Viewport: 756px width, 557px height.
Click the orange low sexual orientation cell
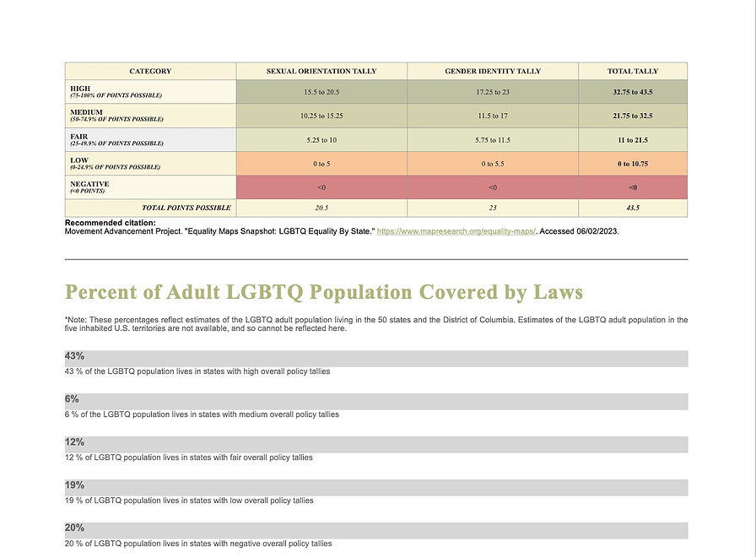pyautogui.click(x=321, y=164)
